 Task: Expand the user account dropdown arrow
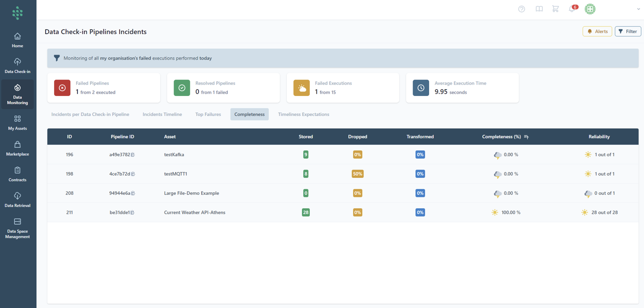[x=638, y=9]
